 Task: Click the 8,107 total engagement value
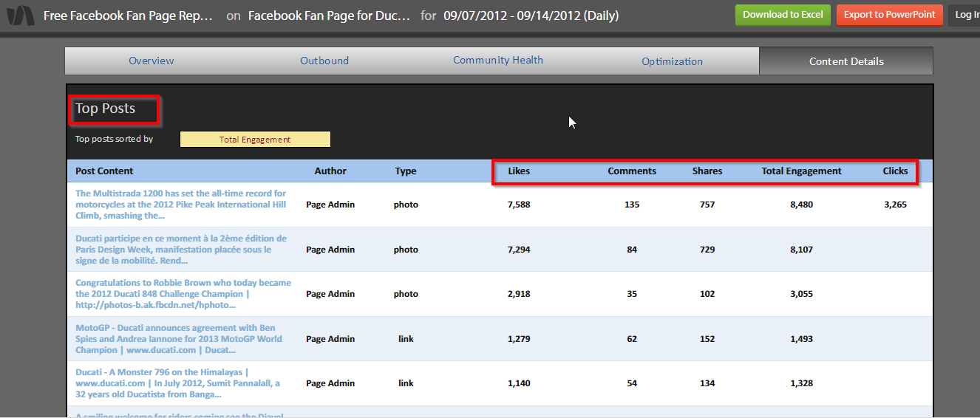click(x=801, y=250)
